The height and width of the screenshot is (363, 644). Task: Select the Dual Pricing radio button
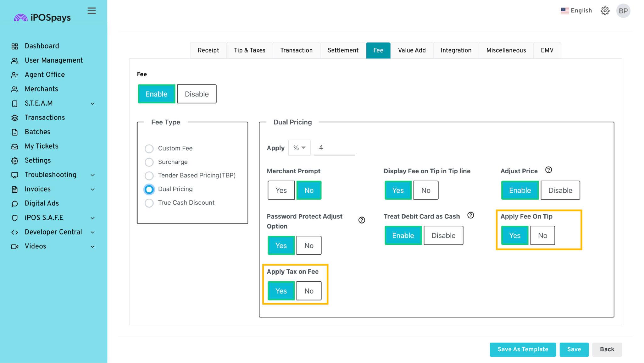(x=149, y=189)
